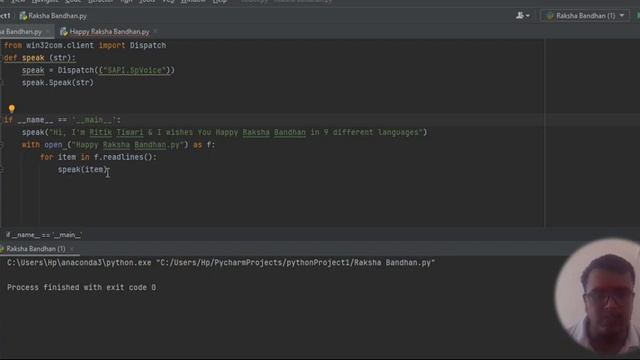
Task: Click the bottom breadcrumb if __name__ == '__main__'
Action: [44, 235]
